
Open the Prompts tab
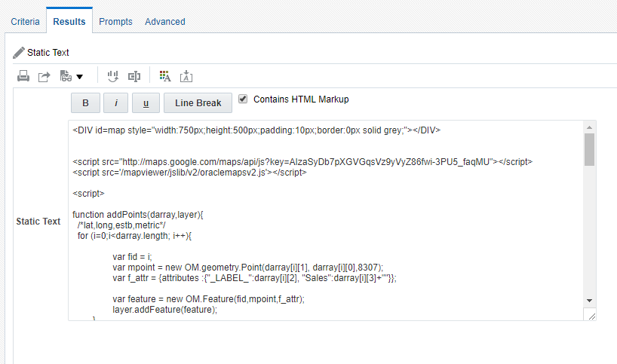(x=115, y=22)
